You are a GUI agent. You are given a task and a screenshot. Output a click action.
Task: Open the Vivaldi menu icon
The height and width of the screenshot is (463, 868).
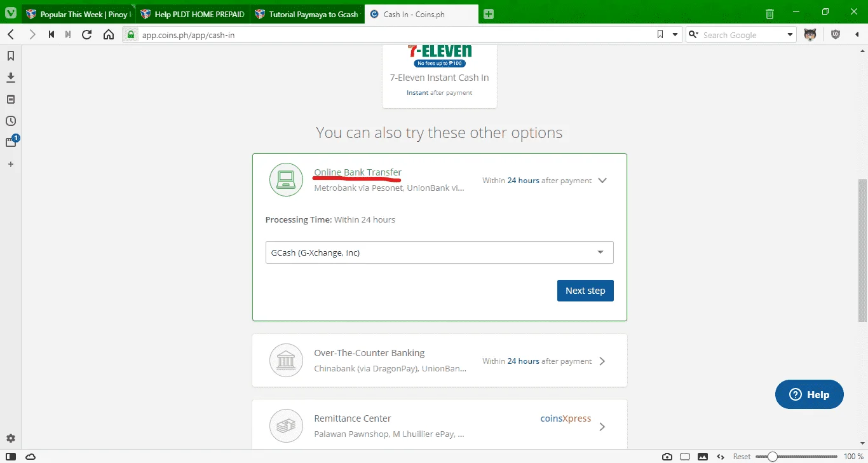[x=11, y=13]
